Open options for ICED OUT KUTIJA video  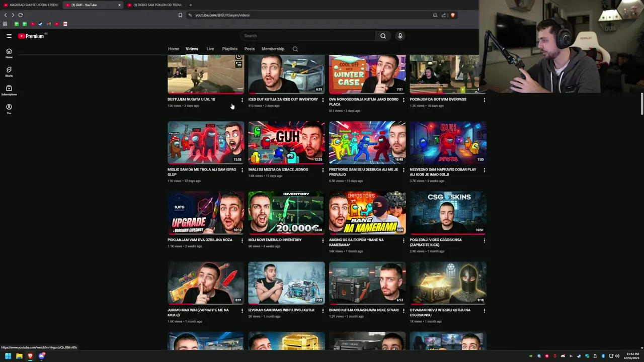(323, 100)
